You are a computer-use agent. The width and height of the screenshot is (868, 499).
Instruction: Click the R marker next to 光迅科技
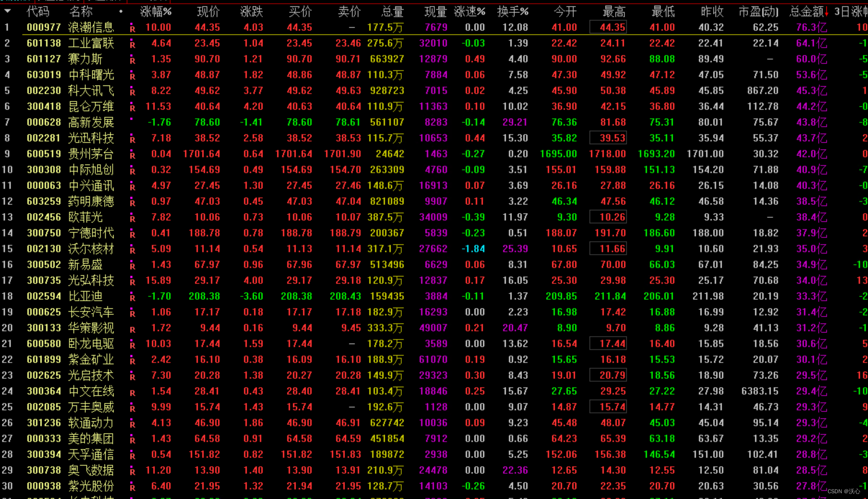tap(132, 139)
